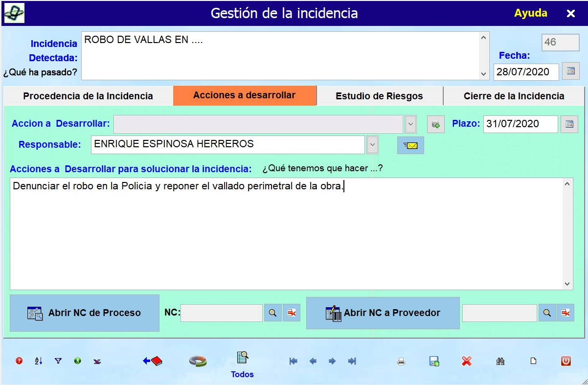The width and height of the screenshot is (588, 385).
Task: Click the incident number field showing 46
Action: click(561, 43)
